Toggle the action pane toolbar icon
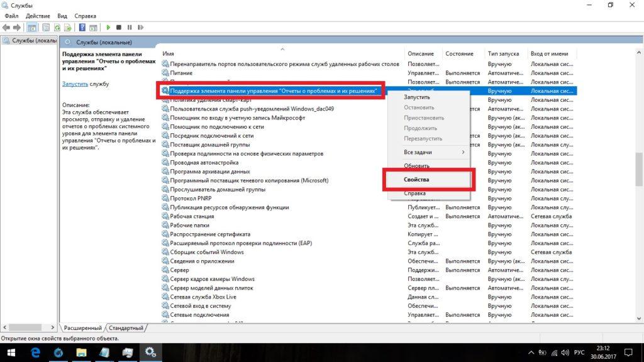Image resolution: width=644 pixels, height=362 pixels. coord(93,28)
